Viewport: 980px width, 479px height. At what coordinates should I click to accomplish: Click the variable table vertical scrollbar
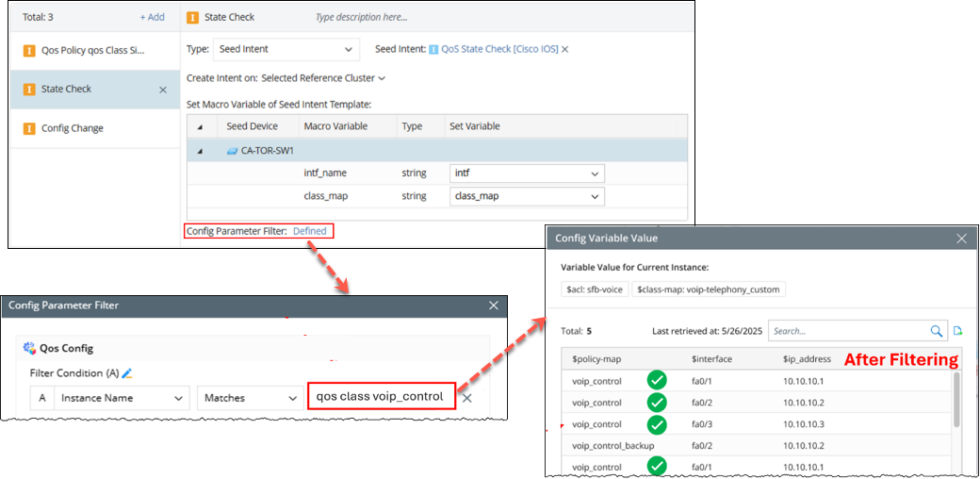coord(955,400)
